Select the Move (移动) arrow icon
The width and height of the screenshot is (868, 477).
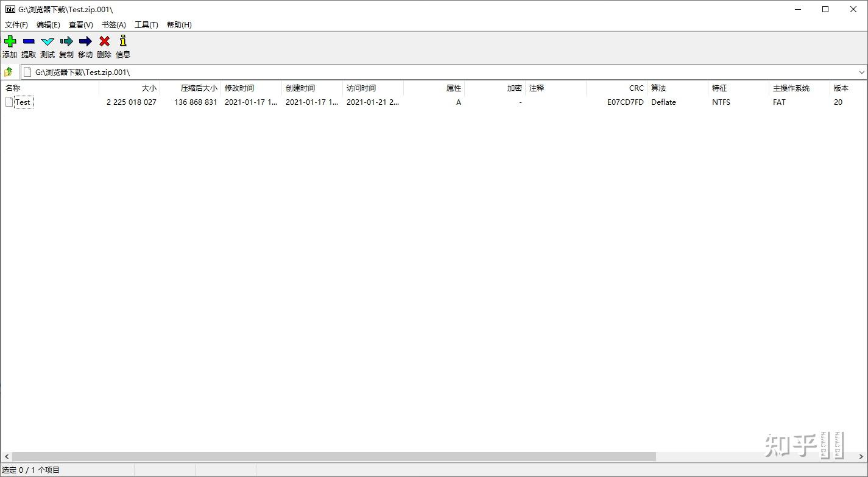click(85, 41)
